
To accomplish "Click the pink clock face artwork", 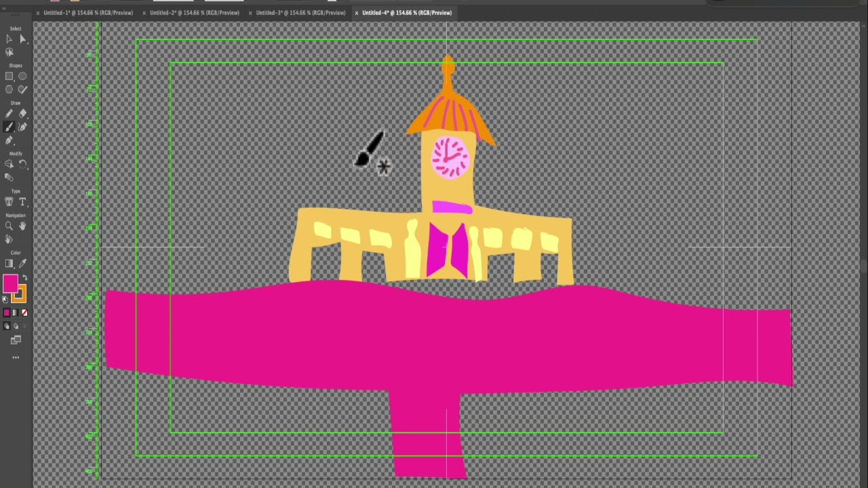I will click(450, 157).
